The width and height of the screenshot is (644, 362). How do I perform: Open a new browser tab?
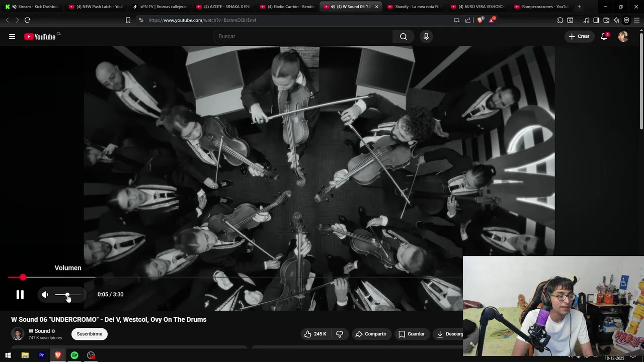tap(579, 7)
